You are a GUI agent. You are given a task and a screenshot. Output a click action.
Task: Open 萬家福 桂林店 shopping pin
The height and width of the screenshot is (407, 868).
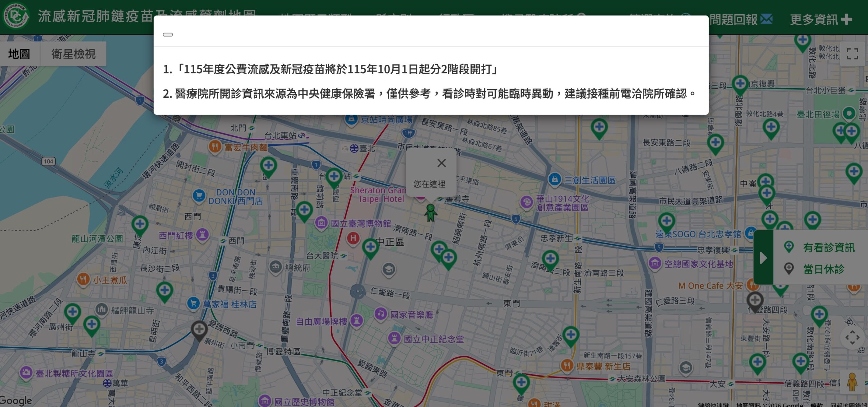193,304
